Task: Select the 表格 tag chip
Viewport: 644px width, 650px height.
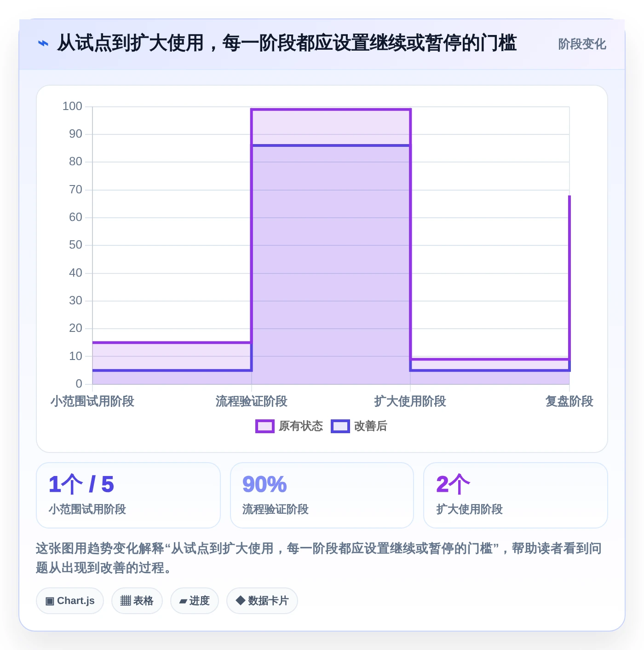Action: [137, 601]
